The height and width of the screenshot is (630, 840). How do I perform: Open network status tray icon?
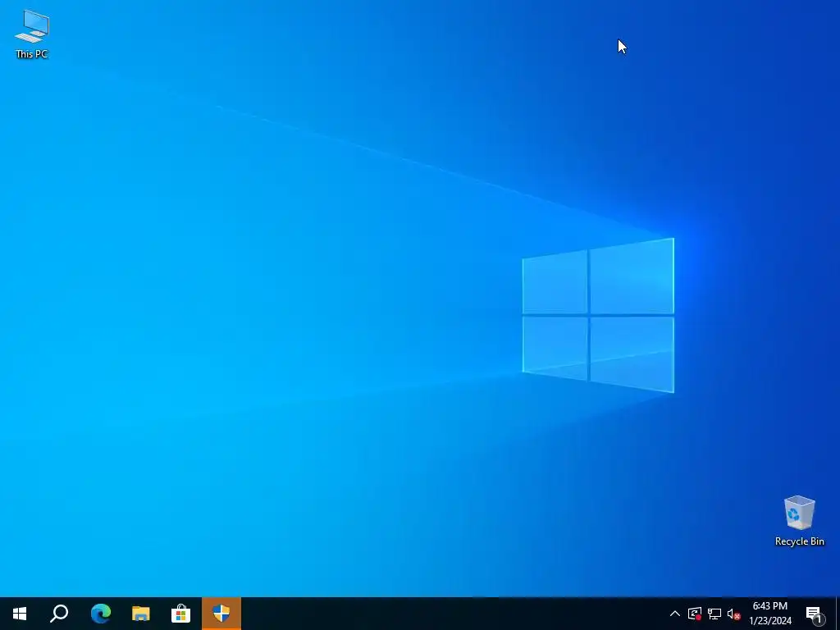714,614
